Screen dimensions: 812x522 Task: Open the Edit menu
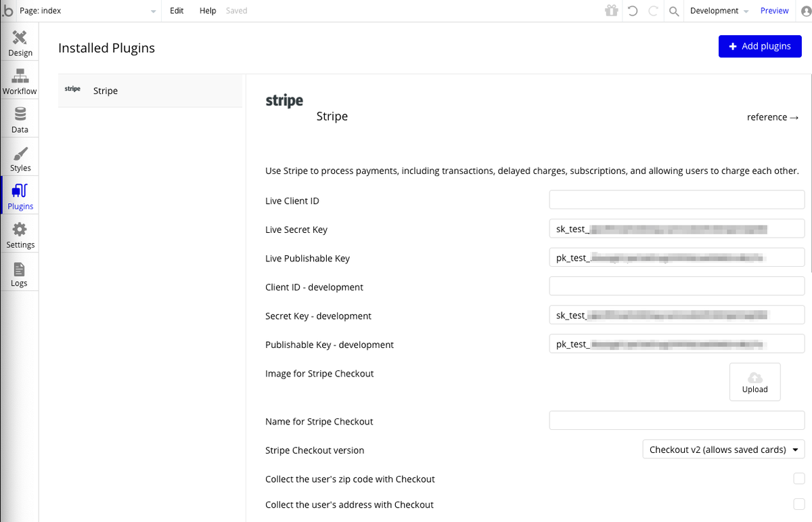coord(177,11)
